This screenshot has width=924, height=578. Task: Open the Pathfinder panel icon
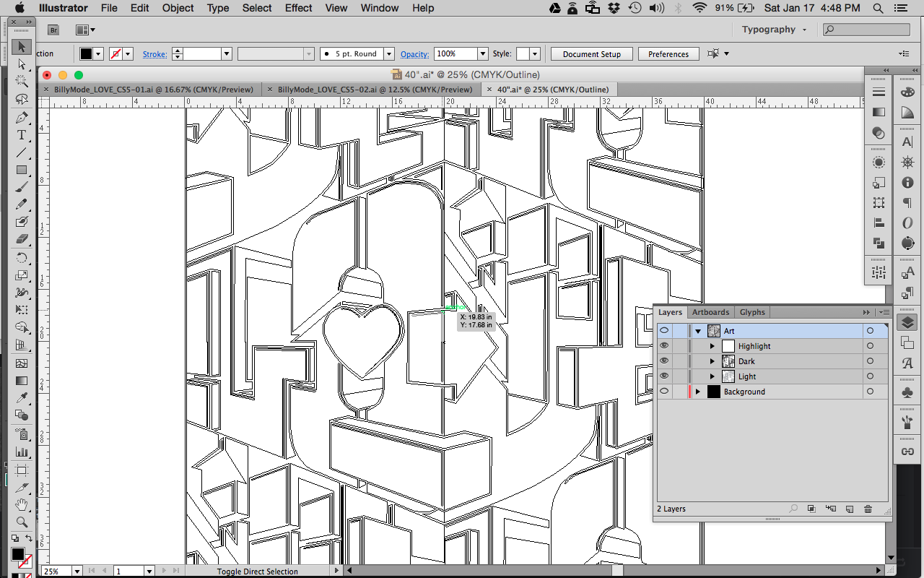click(879, 243)
